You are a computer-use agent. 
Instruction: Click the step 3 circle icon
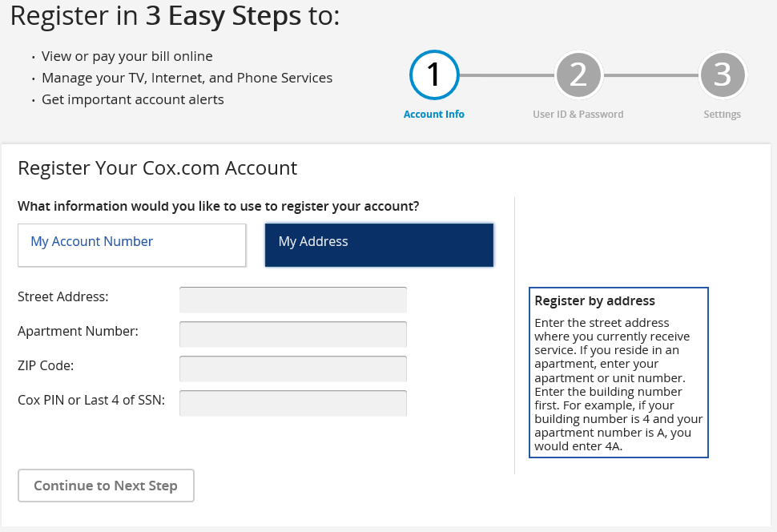pyautogui.click(x=722, y=75)
